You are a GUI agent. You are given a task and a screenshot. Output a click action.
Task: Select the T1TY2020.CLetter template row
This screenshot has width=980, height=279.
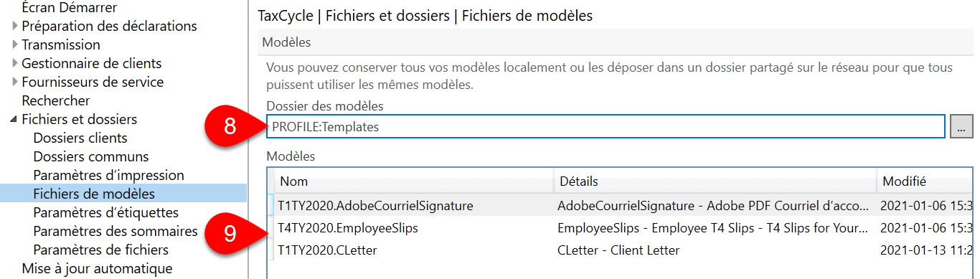tap(623, 250)
